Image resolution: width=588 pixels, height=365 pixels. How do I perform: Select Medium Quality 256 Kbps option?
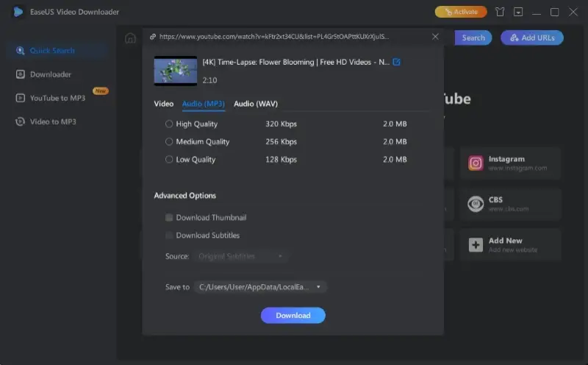169,141
